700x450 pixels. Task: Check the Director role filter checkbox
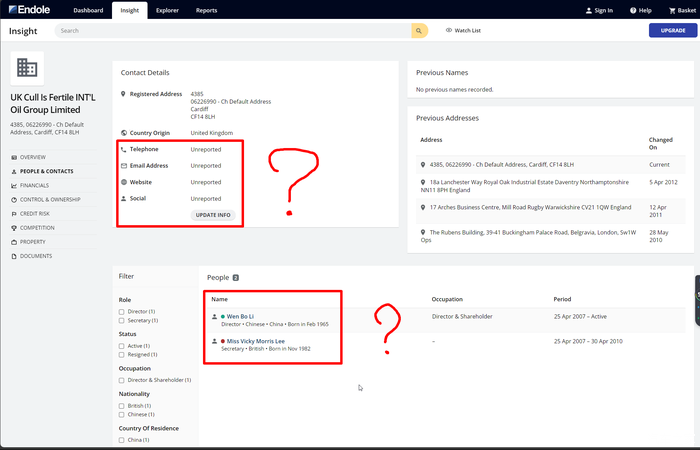pos(122,312)
